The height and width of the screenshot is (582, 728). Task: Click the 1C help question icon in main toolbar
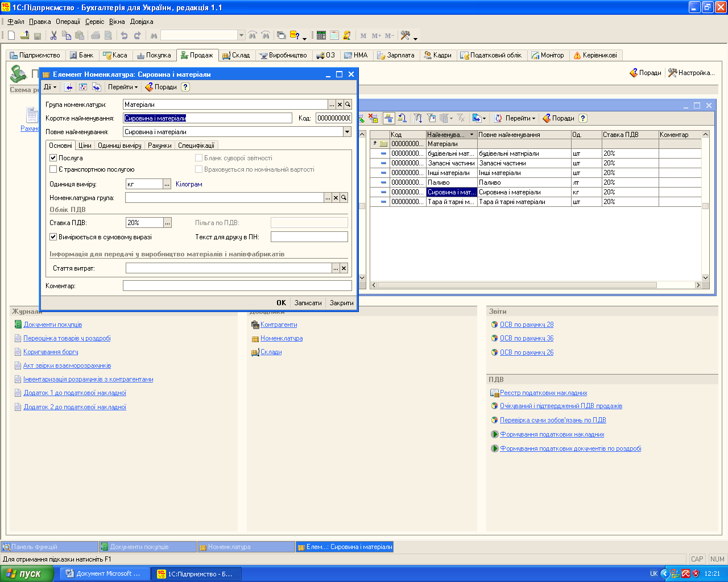(x=295, y=35)
